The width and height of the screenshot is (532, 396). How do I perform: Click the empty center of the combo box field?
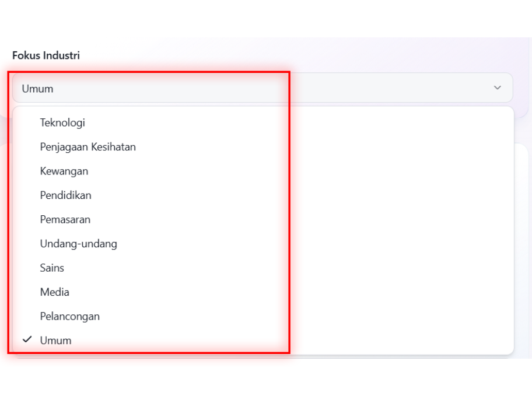pyautogui.click(x=262, y=88)
